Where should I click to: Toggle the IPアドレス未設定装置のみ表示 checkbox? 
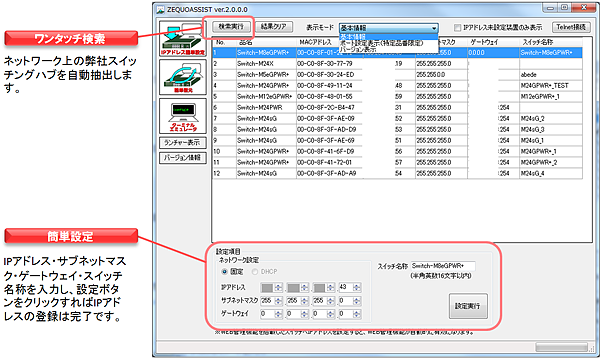point(457,28)
